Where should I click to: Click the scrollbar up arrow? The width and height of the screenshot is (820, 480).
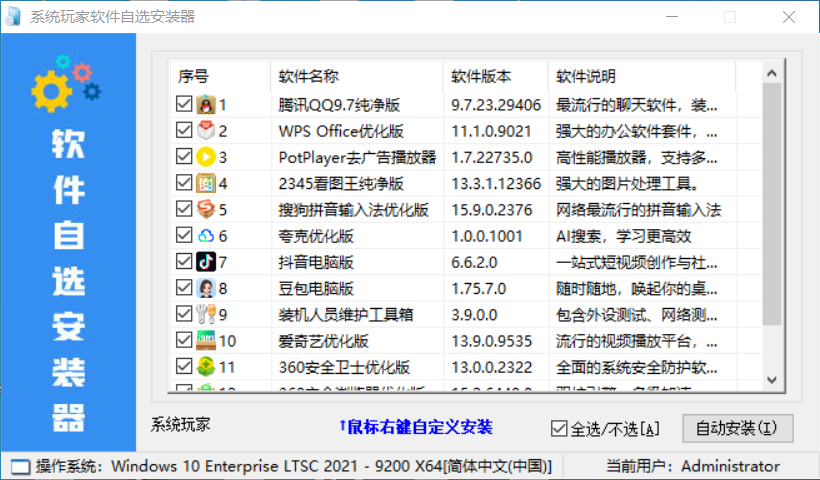tap(771, 72)
